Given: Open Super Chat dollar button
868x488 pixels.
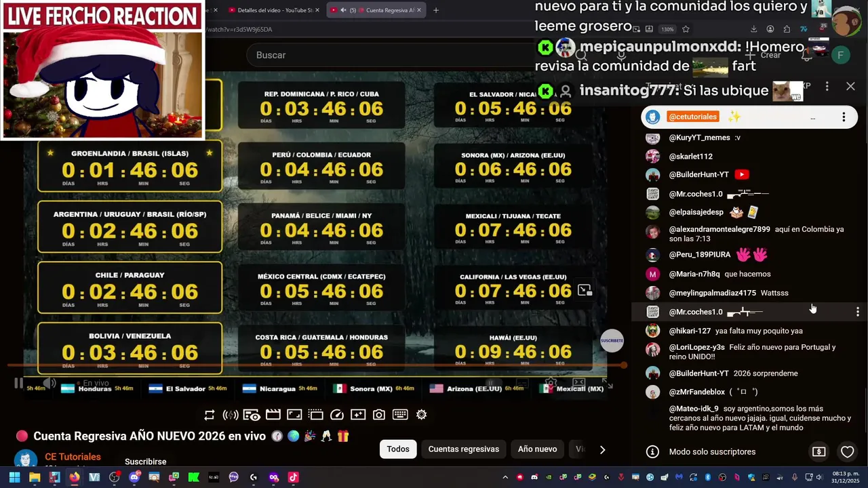Looking at the screenshot, I should (x=819, y=452).
